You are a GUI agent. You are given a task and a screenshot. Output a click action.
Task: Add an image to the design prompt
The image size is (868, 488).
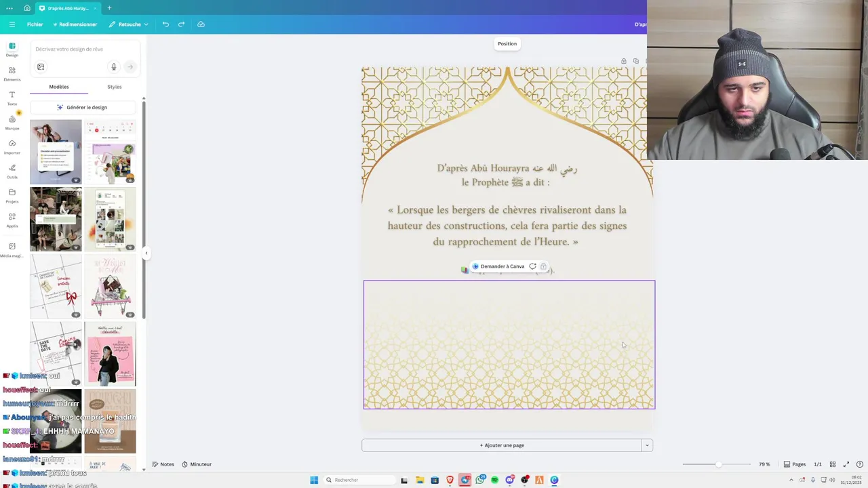coord(41,67)
